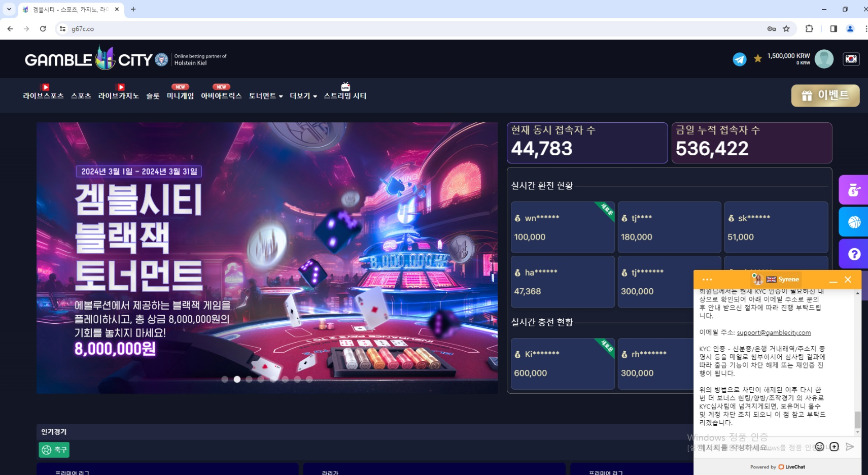Image resolution: width=868 pixels, height=475 pixels.
Task: Open 스포츠 menu
Action: (81, 95)
